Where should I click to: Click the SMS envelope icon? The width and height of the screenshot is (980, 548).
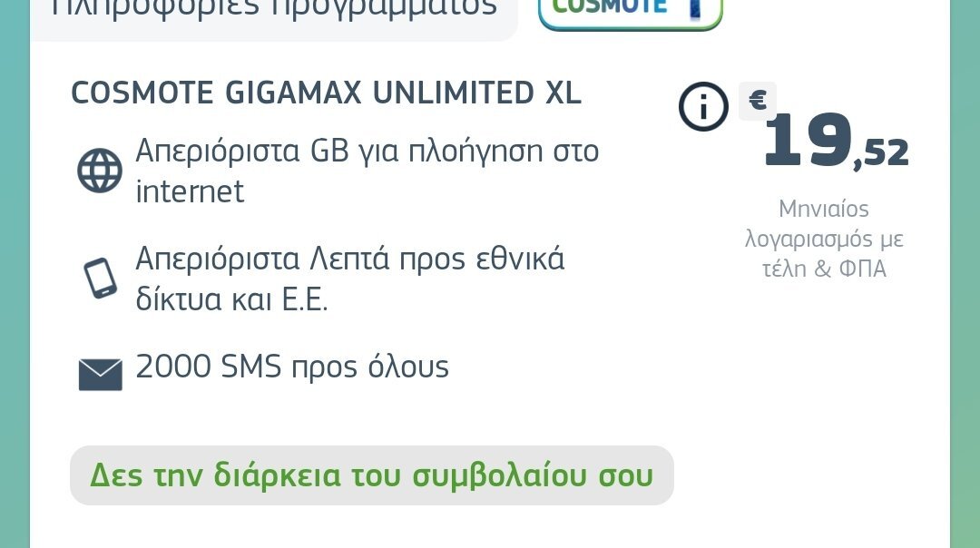pyautogui.click(x=100, y=375)
